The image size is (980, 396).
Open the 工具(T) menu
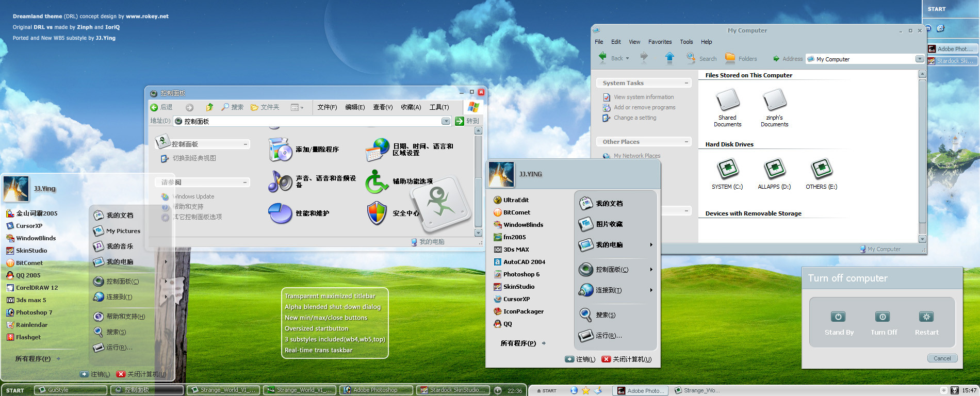(439, 107)
